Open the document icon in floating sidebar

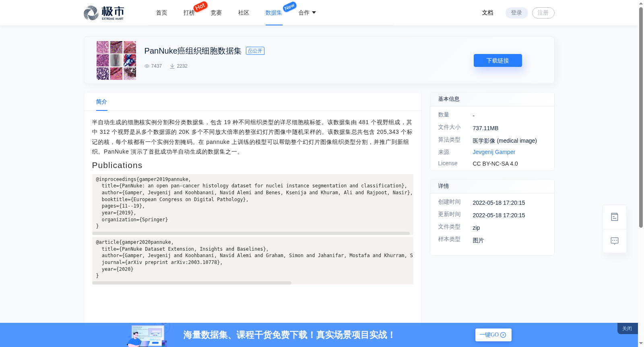tap(615, 217)
